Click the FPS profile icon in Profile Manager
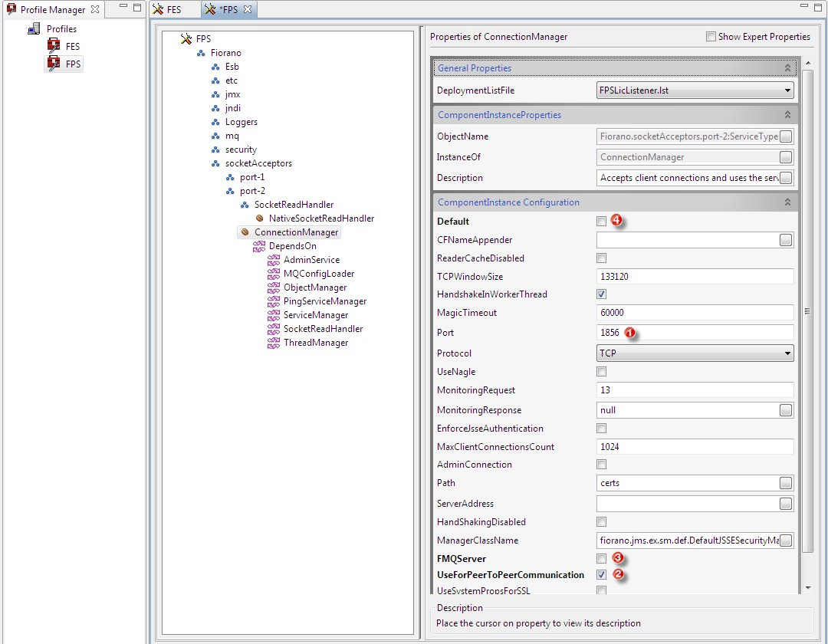 point(54,64)
